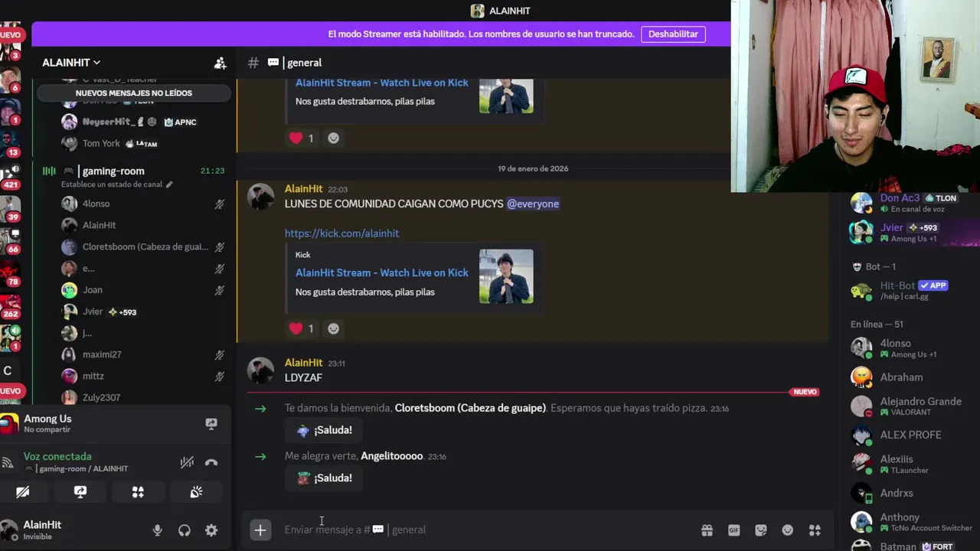Open AlainHit Stream link in lower embed
The height and width of the screenshot is (551, 980).
(x=381, y=272)
